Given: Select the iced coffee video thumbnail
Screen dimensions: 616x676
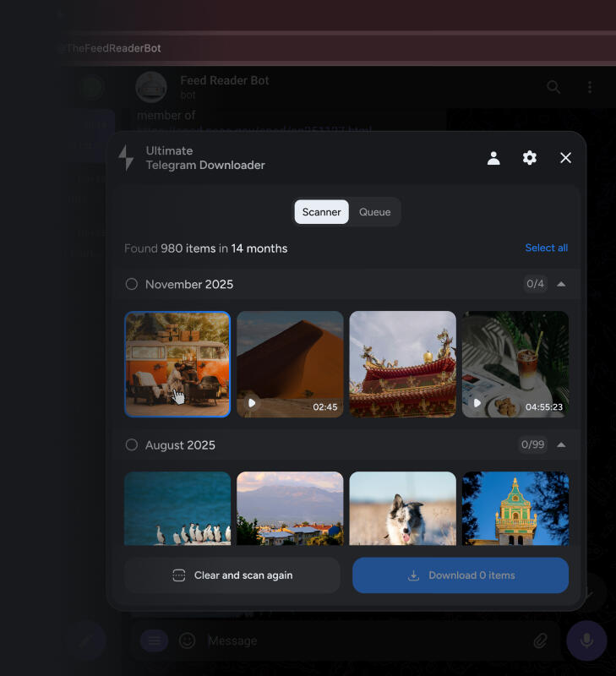Looking at the screenshot, I should pos(515,363).
